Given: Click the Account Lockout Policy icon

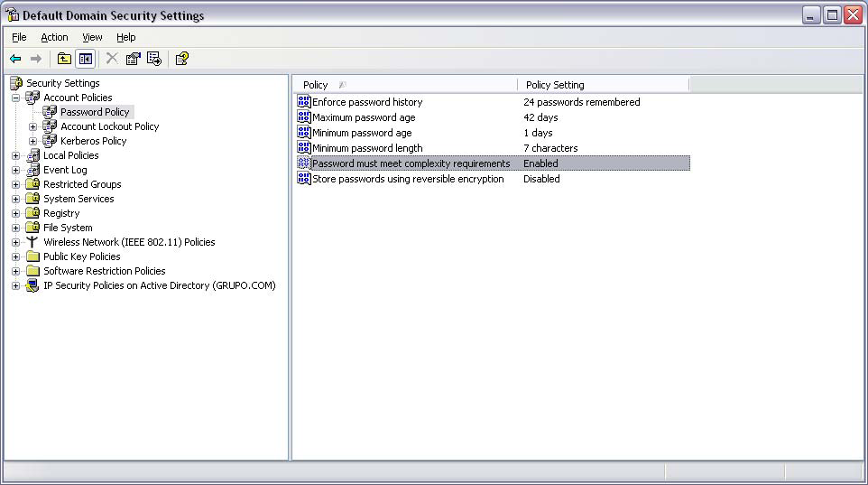Looking at the screenshot, I should (50, 126).
